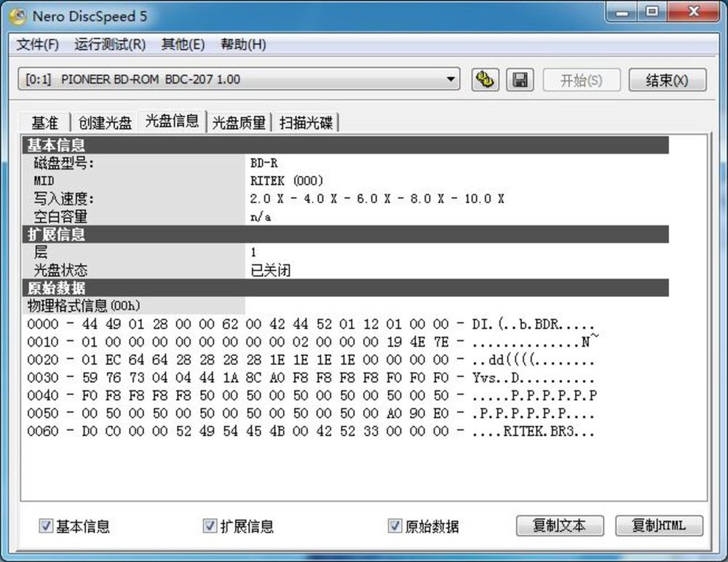Click the 扩展信息 section header
This screenshot has width=728, height=562.
345,234
